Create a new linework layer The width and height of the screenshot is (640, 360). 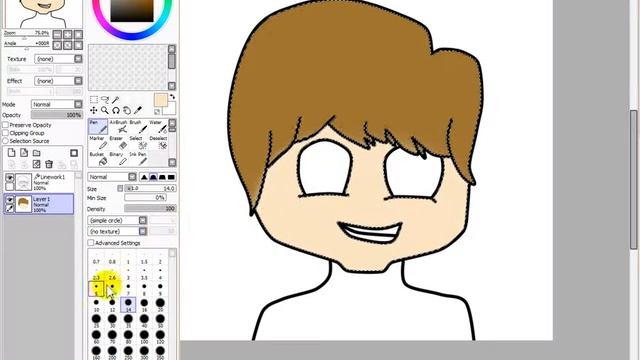24,153
